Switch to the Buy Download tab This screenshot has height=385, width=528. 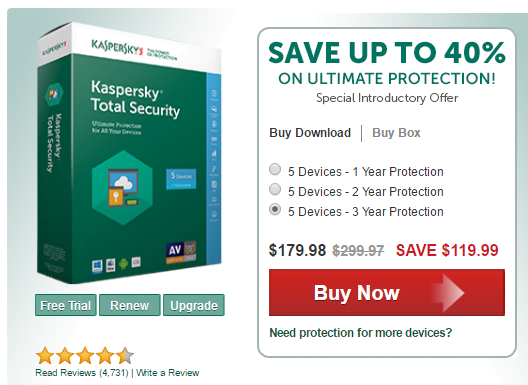[310, 133]
